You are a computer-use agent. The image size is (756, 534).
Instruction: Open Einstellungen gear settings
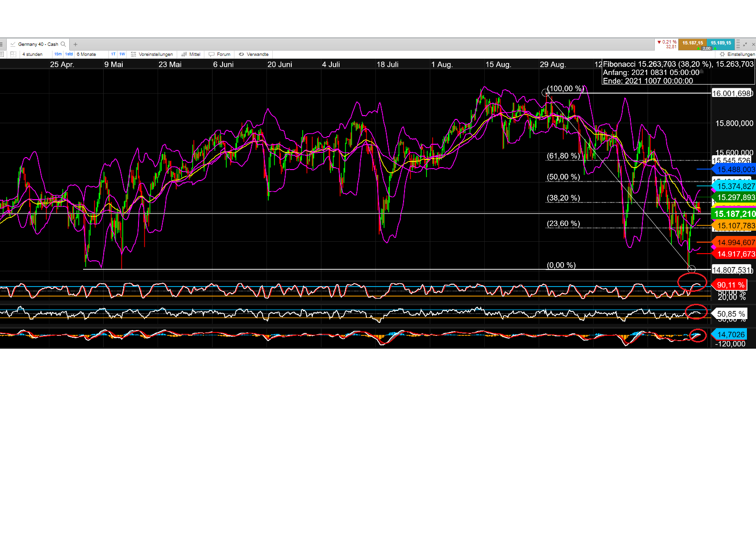737,54
